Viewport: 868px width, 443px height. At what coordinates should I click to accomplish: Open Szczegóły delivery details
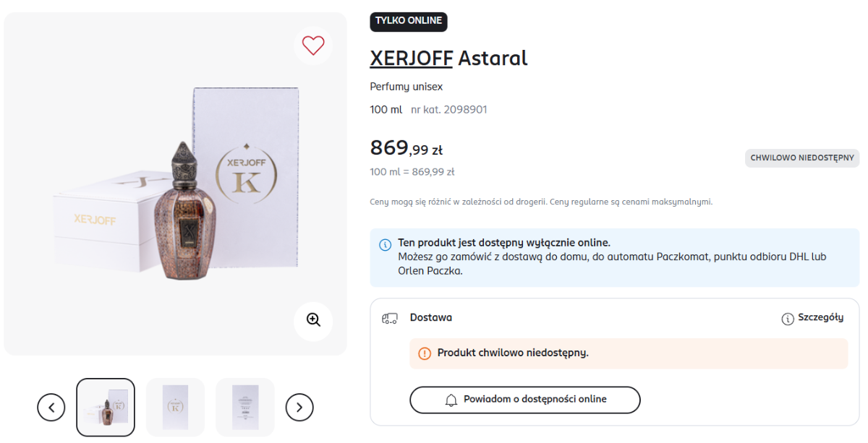[x=820, y=318]
